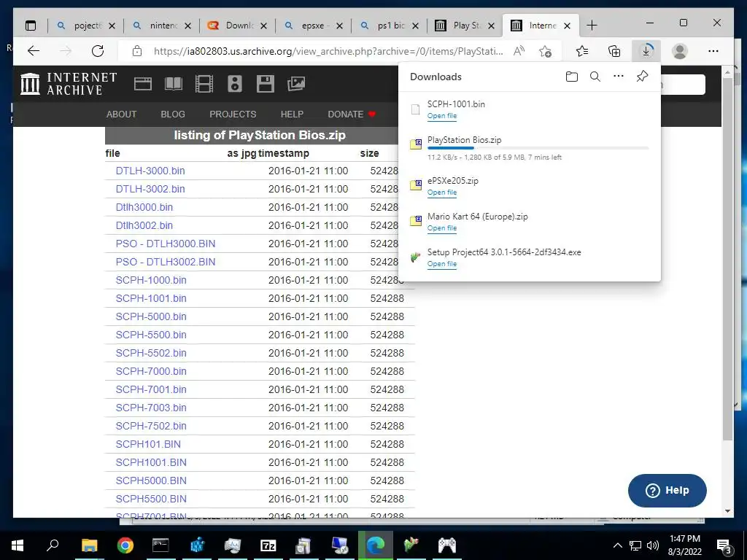
Task: Open the gamepad app on taskbar
Action: [447, 545]
